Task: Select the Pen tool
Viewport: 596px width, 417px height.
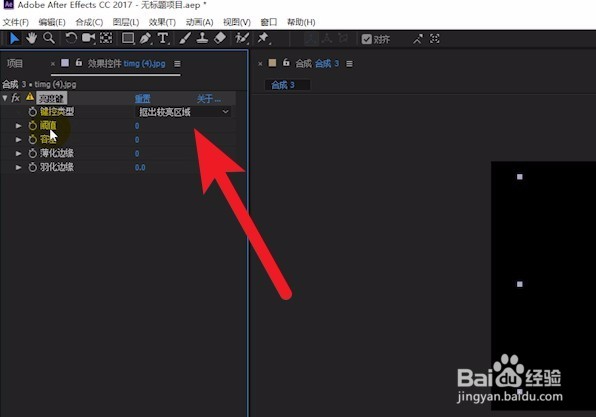Action: [145, 38]
